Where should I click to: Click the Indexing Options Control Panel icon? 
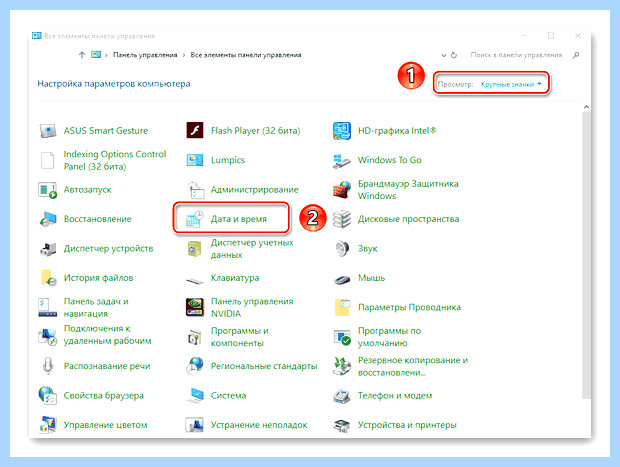47,160
